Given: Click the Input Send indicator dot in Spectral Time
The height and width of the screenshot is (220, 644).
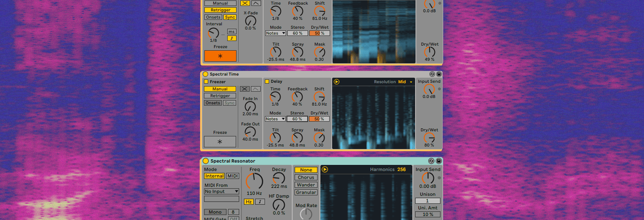Looking at the screenshot, I should [x=439, y=89].
